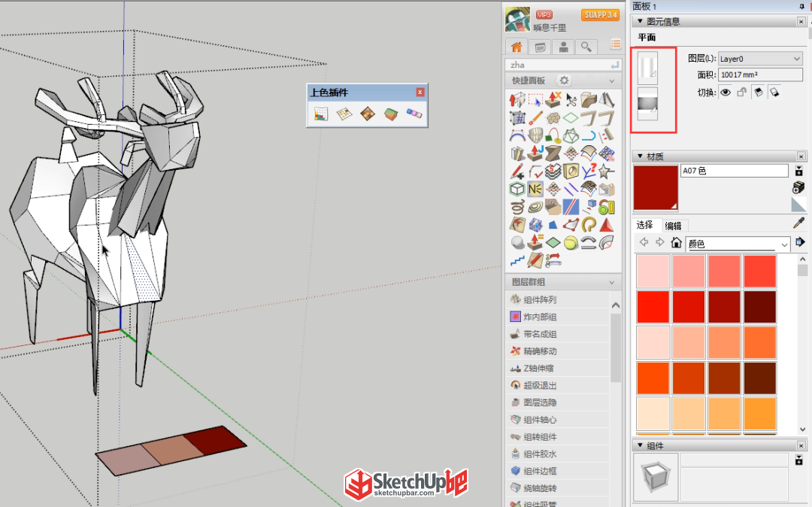
Task: Click the gray star icon
Action: click(x=606, y=171)
